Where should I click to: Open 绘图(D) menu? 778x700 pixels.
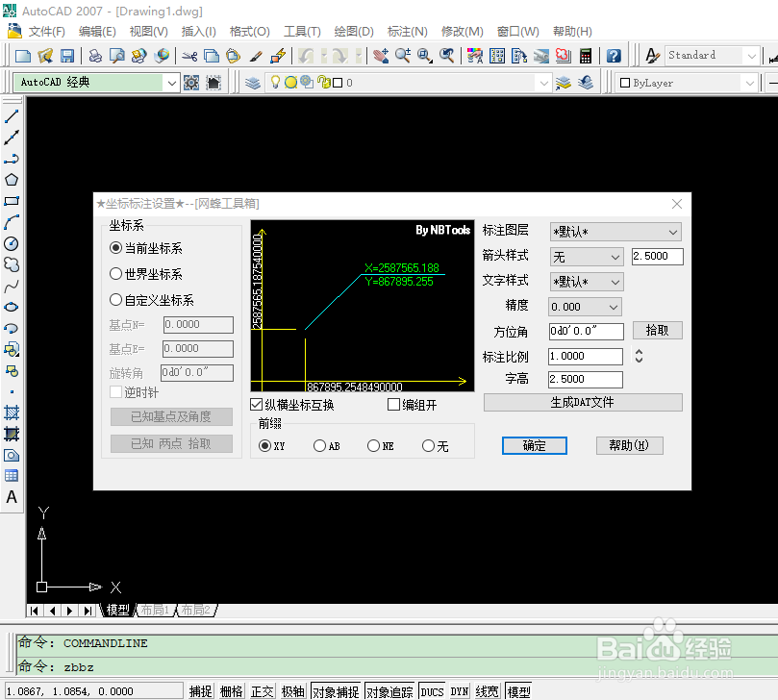coord(354,32)
